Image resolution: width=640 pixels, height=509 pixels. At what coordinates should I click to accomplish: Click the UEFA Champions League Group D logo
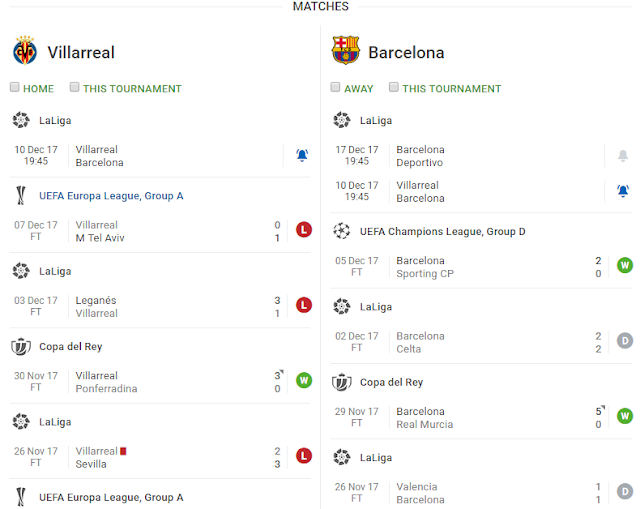[341, 231]
